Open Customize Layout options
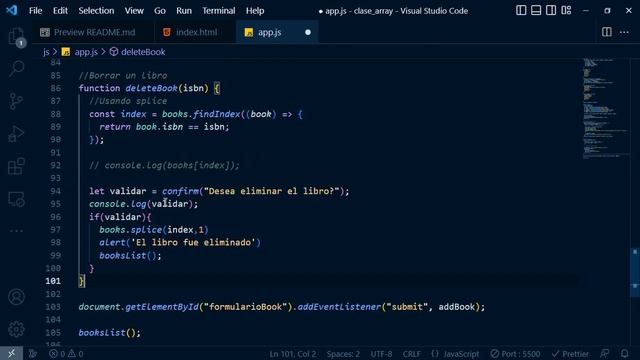This screenshot has height=360, width=640. point(566,10)
